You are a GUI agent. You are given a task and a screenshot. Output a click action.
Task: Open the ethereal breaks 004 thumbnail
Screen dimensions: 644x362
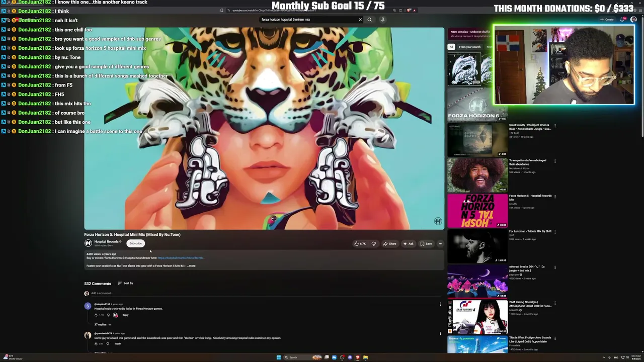[477, 282]
